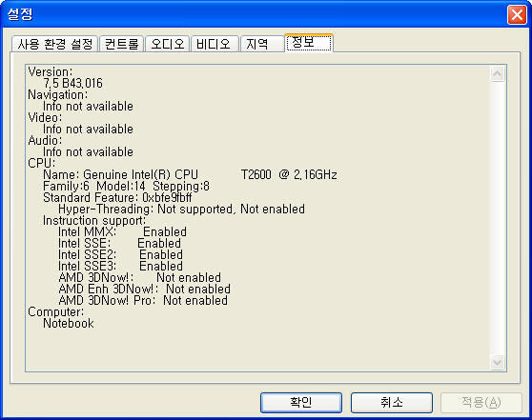Image resolution: width=532 pixels, height=420 pixels.
Task: Click the info box scroll-up arrow
Action: (498, 73)
